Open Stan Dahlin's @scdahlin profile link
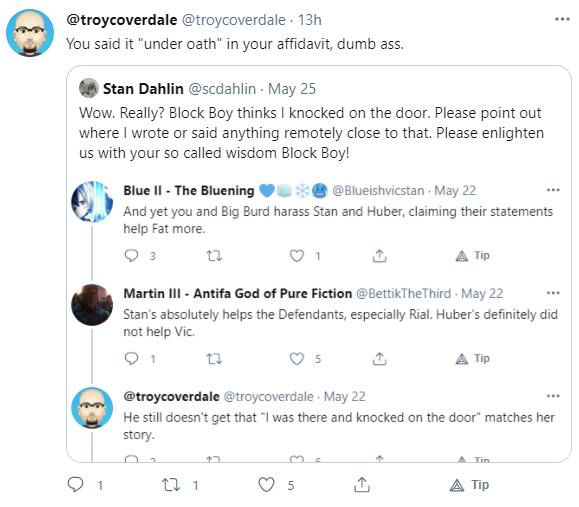The width and height of the screenshot is (579, 507). pos(222,89)
